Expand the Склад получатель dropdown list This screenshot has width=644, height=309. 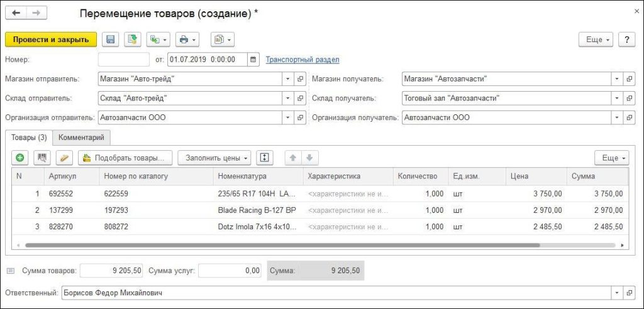pyautogui.click(x=617, y=99)
